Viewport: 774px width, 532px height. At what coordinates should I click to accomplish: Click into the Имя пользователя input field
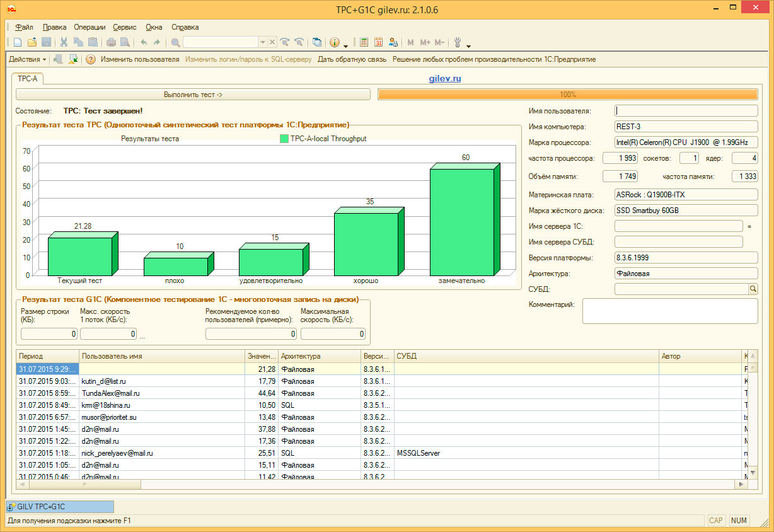tap(686, 111)
